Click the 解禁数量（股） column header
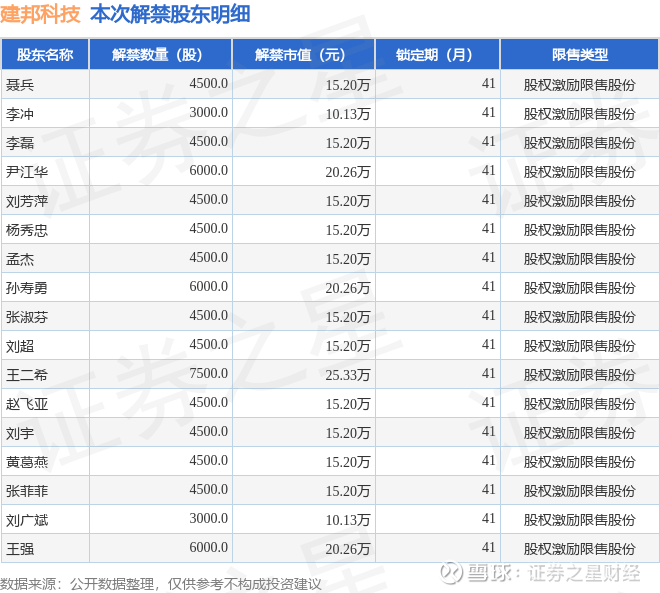660x593 pixels. (160, 54)
